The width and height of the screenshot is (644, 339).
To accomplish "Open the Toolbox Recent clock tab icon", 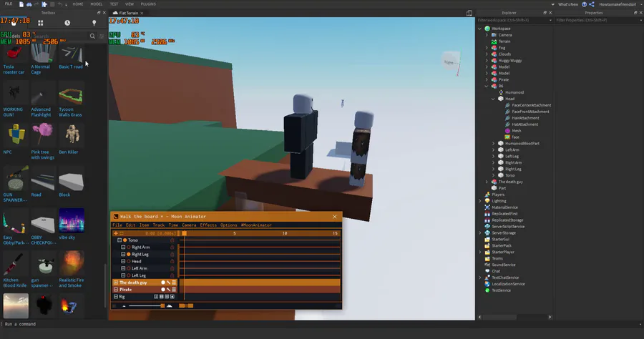I will [x=67, y=23].
